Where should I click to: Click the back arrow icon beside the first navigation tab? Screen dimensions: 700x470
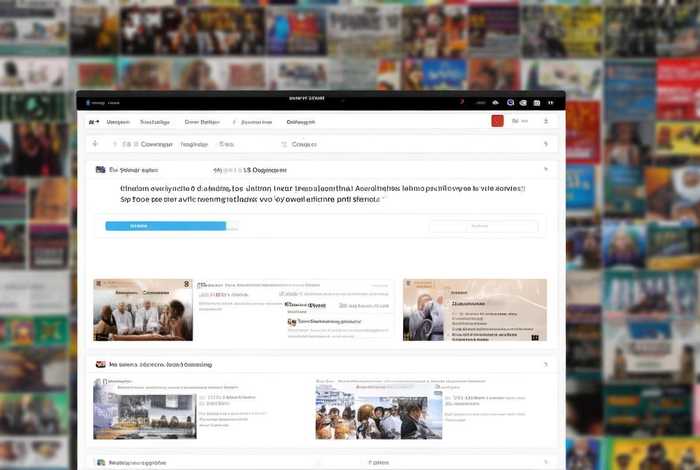(93, 122)
